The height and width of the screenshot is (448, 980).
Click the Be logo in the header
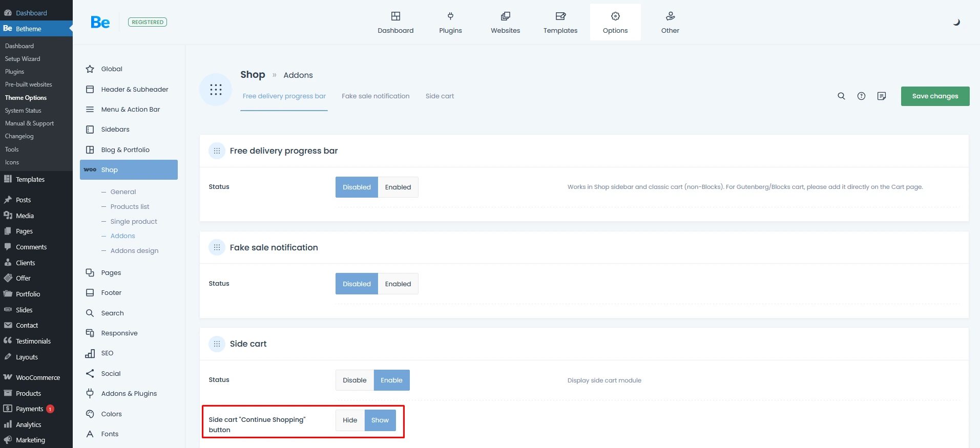point(100,22)
